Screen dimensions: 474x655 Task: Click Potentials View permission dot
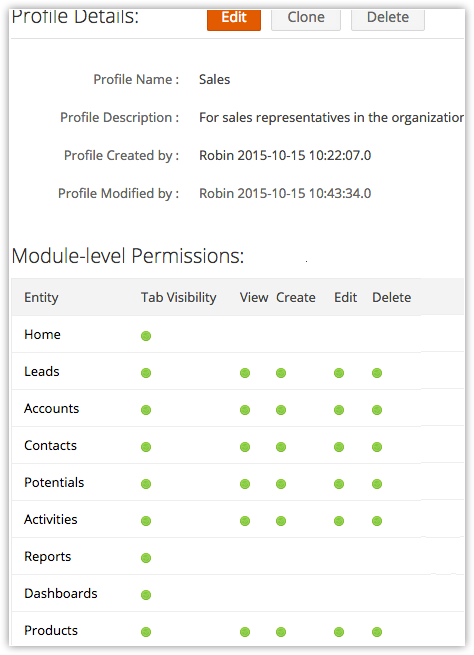click(x=245, y=484)
